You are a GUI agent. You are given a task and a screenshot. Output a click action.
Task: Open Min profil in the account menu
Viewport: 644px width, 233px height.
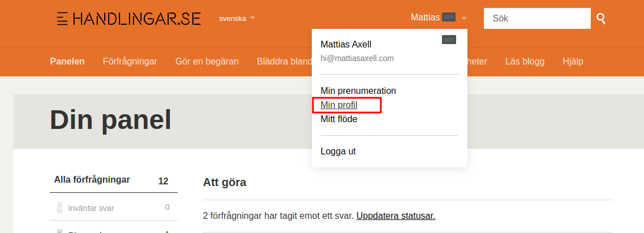339,105
